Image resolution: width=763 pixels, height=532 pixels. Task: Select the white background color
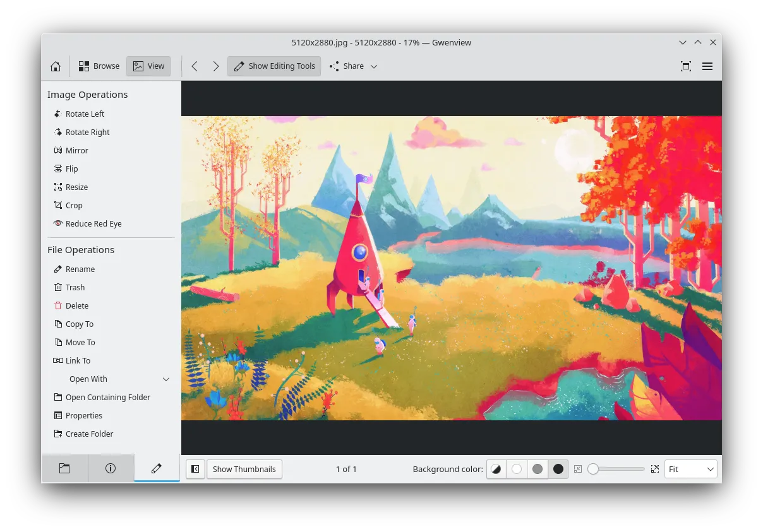[517, 469]
